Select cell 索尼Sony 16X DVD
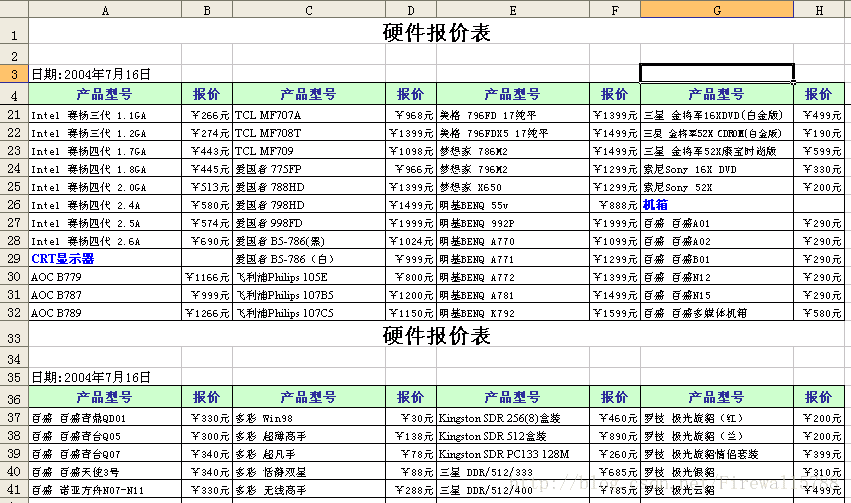Viewport: 851px width, 503px height. point(717,169)
